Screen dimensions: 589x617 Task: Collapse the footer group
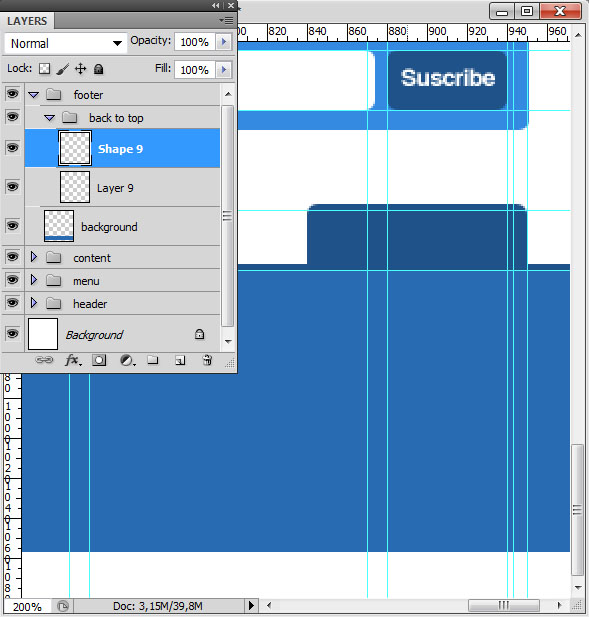[x=34, y=95]
